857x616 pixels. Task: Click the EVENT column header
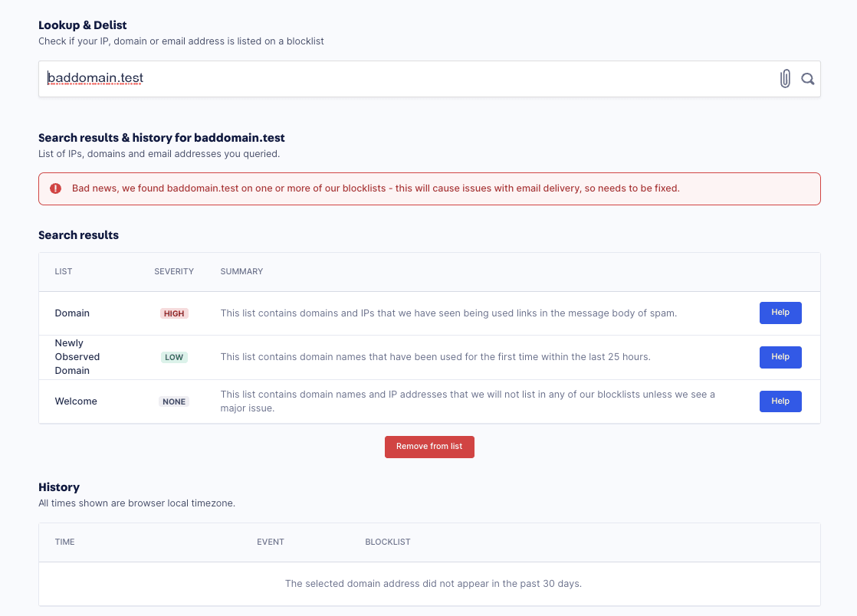coord(271,542)
